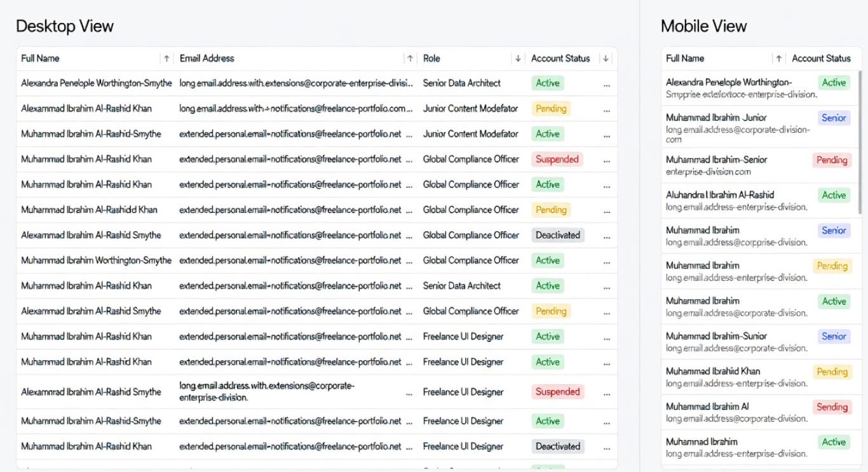Select Aluhandra Ibrahim Al-Rashid in Mobile View
This screenshot has width=868, height=472.
click(720, 195)
